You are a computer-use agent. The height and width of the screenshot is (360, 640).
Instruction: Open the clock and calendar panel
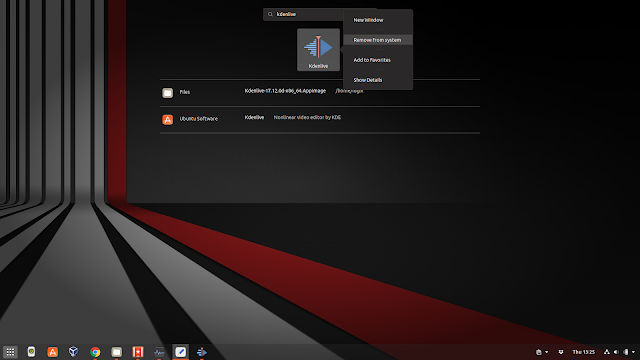(583, 352)
